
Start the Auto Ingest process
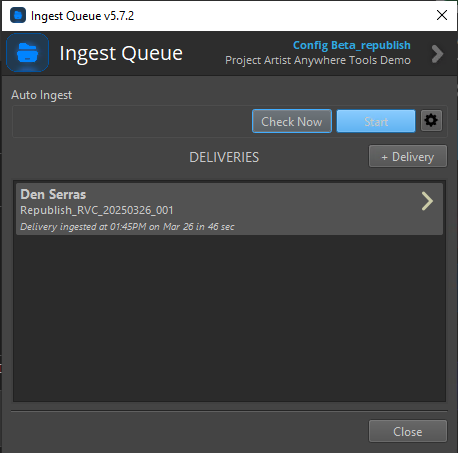coord(376,121)
